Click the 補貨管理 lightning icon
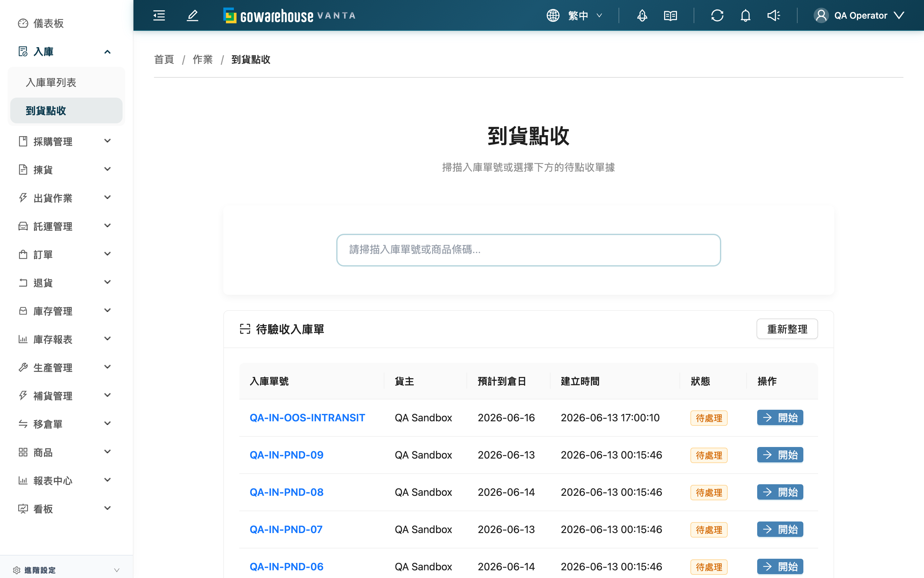This screenshot has height=578, width=924. tap(23, 396)
